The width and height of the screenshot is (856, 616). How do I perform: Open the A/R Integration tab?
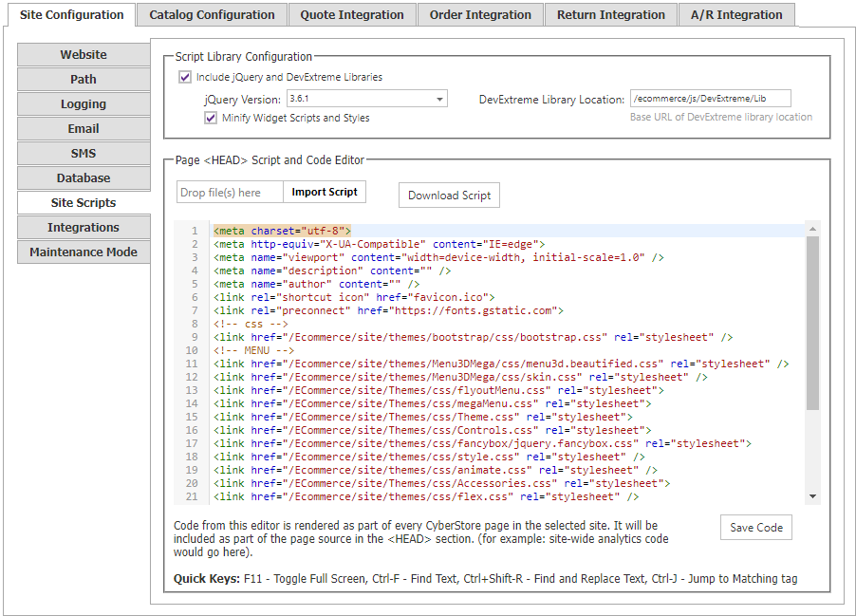click(736, 15)
